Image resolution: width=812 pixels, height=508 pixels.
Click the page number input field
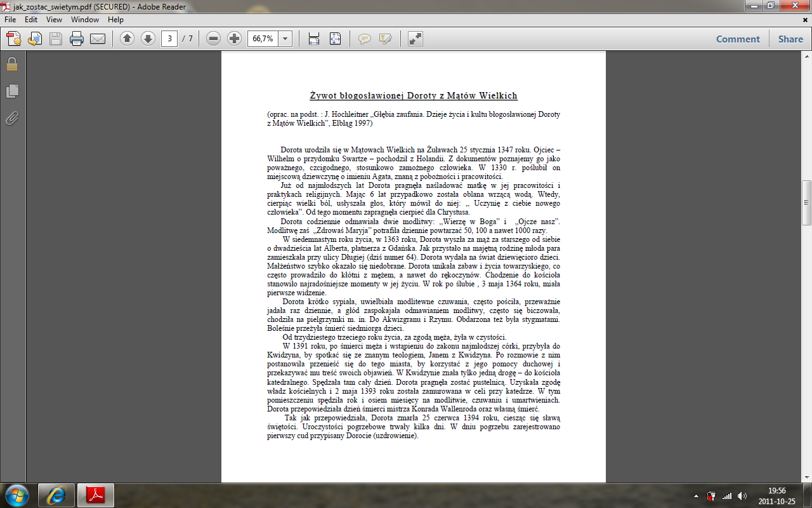169,39
